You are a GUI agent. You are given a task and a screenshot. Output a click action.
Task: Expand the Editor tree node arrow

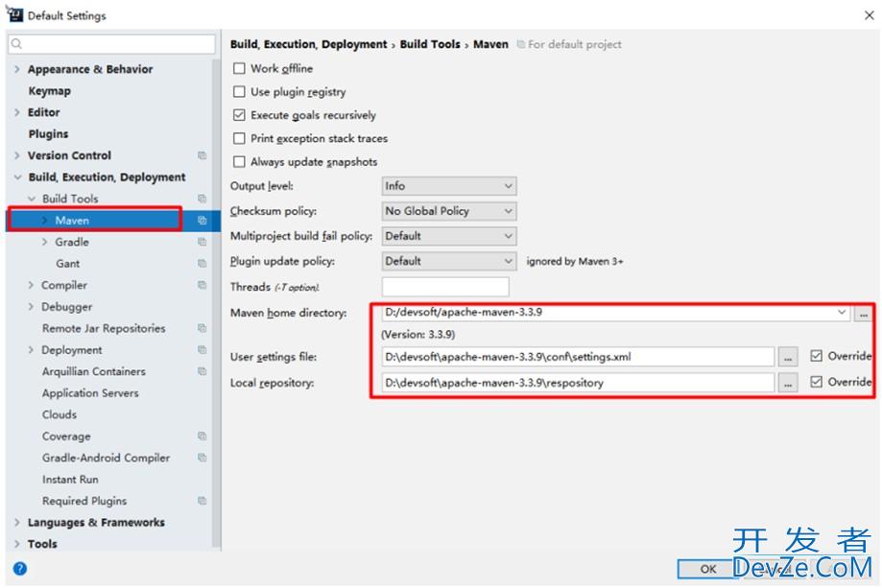(x=17, y=112)
